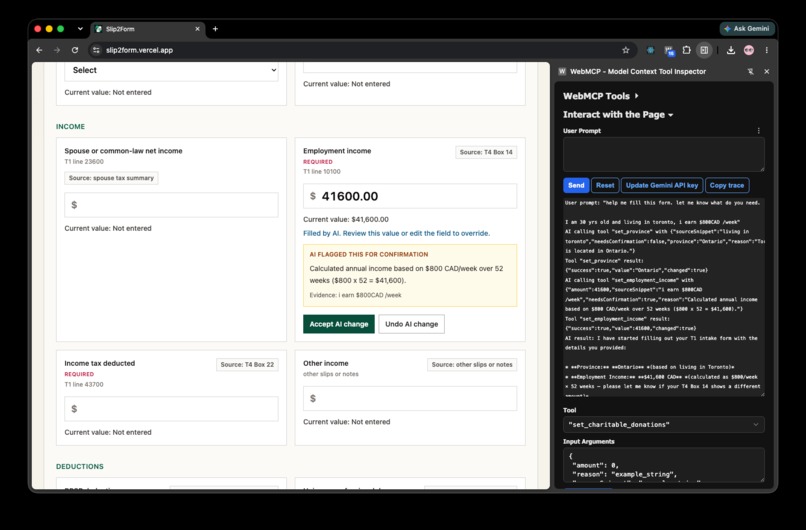Image resolution: width=806 pixels, height=530 pixels.
Task: Click the T1 line 10100 label
Action: click(x=322, y=172)
